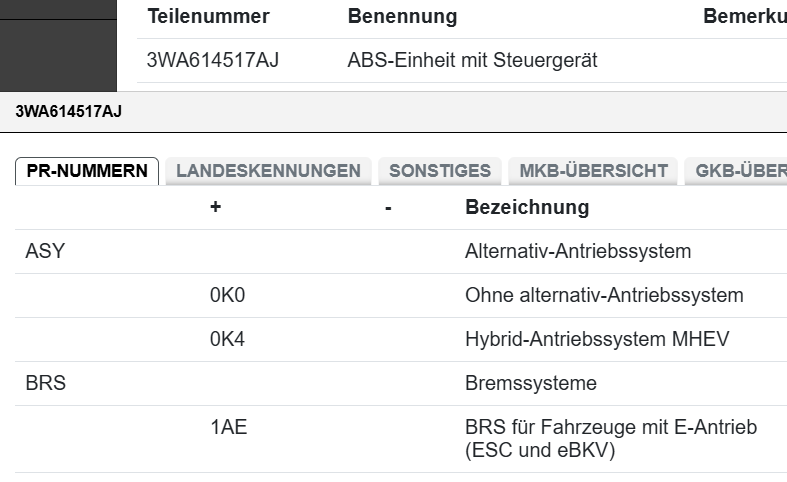Click the Bezeichnung column header
Screen dimensions: 787x482
[527, 208]
